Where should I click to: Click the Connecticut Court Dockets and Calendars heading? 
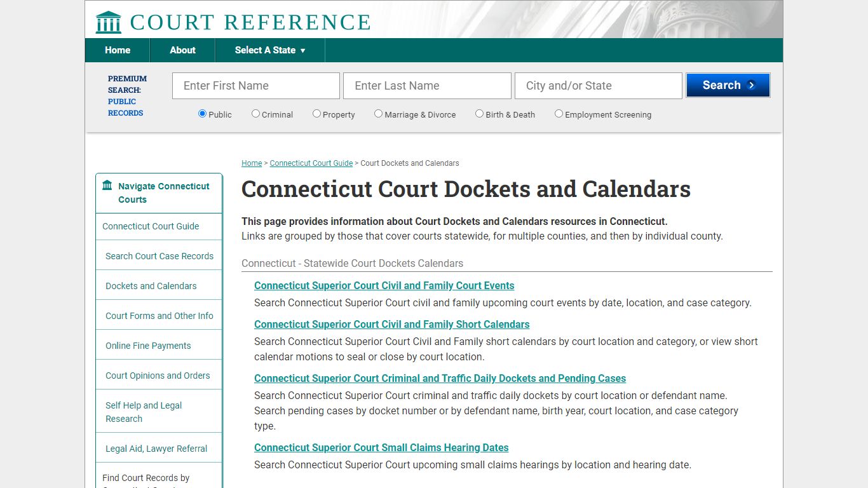click(x=466, y=189)
